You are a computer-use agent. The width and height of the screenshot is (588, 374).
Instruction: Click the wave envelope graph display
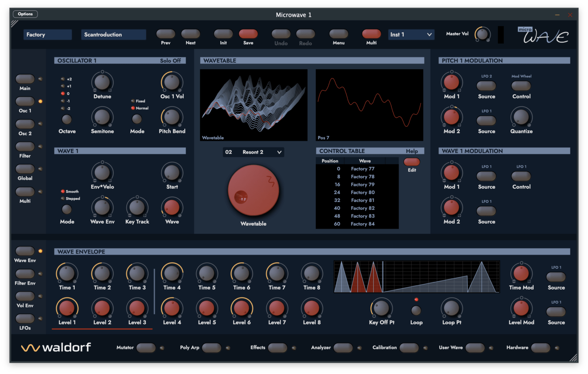[x=416, y=277]
